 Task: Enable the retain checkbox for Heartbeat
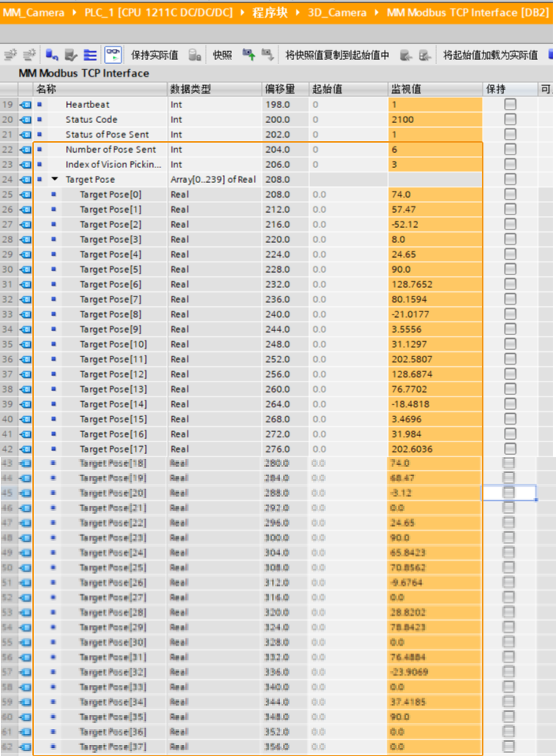pos(510,104)
